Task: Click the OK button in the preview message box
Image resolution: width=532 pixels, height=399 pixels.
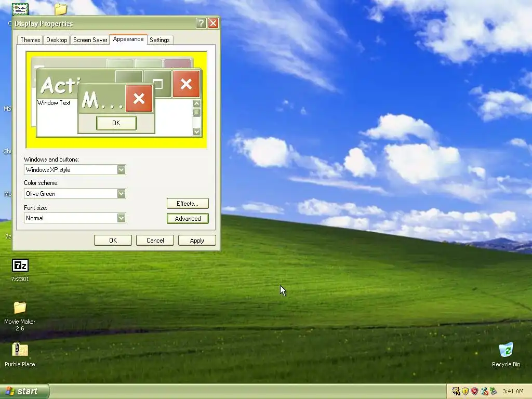Action: [116, 123]
